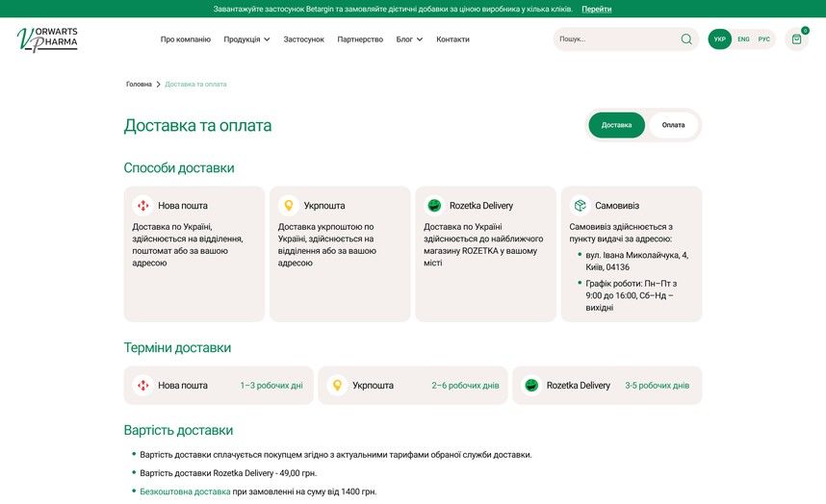Click the Самовивіз card title
Image resolution: width=826 pixels, height=504 pixels.
coord(617,206)
